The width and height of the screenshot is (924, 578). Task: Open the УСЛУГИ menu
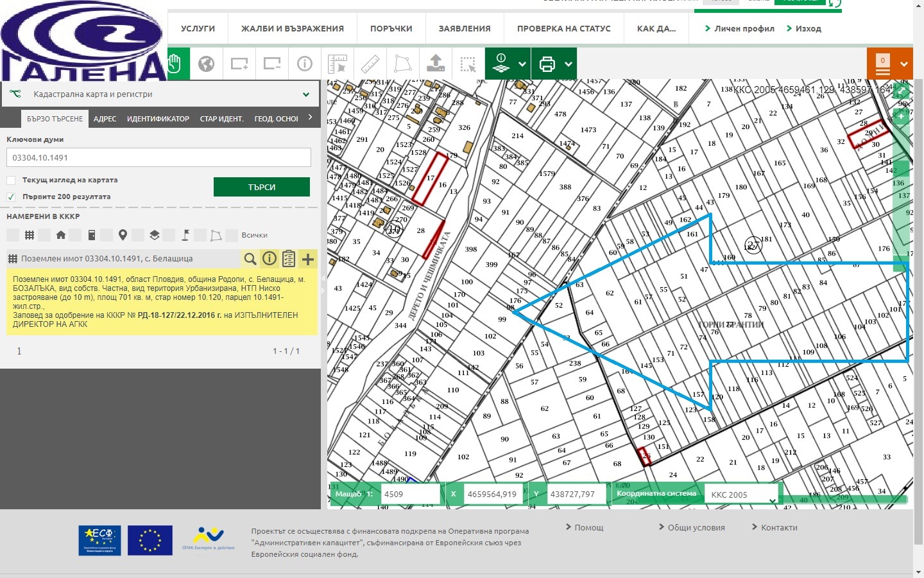coord(197,28)
